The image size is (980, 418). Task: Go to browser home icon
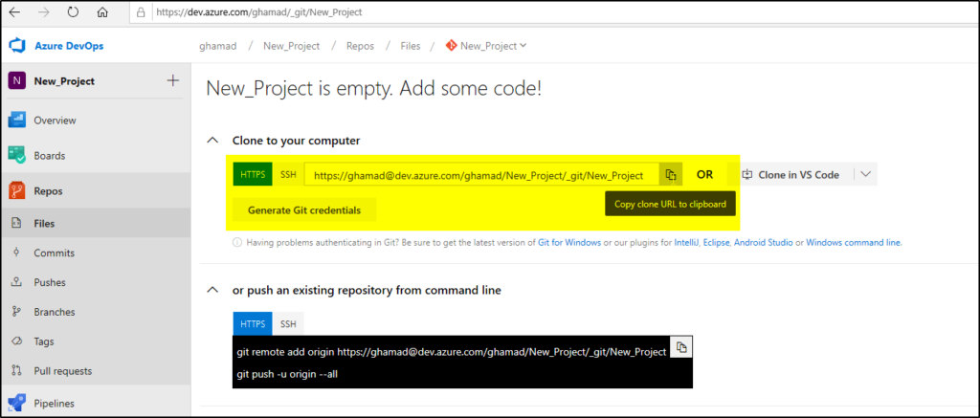[x=102, y=11]
